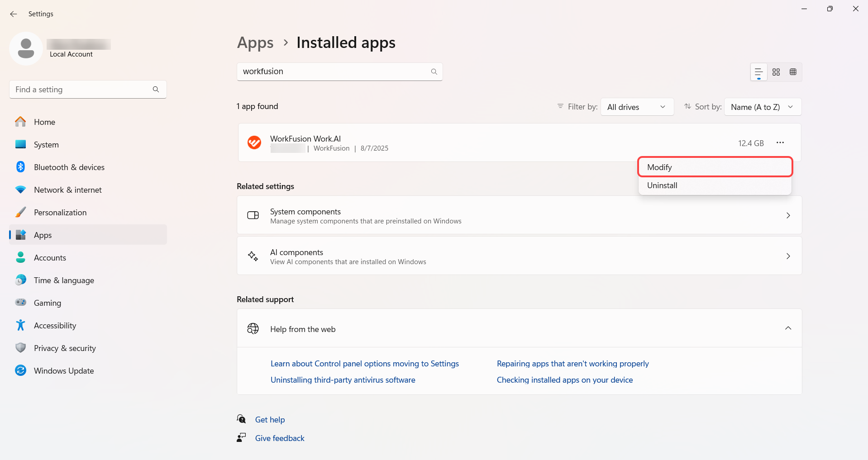Click the Bluetooth & devices label
The image size is (868, 460).
tap(69, 167)
